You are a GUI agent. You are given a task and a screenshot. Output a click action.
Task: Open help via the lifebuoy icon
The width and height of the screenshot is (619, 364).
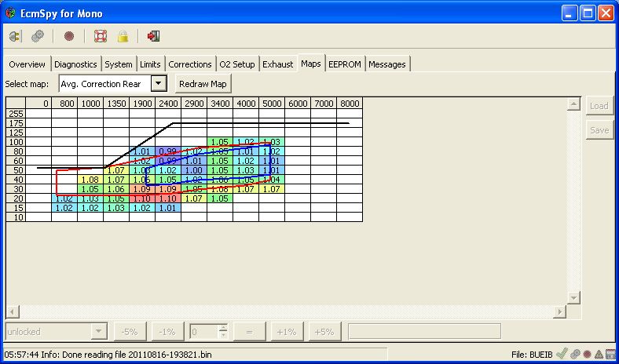[x=100, y=36]
